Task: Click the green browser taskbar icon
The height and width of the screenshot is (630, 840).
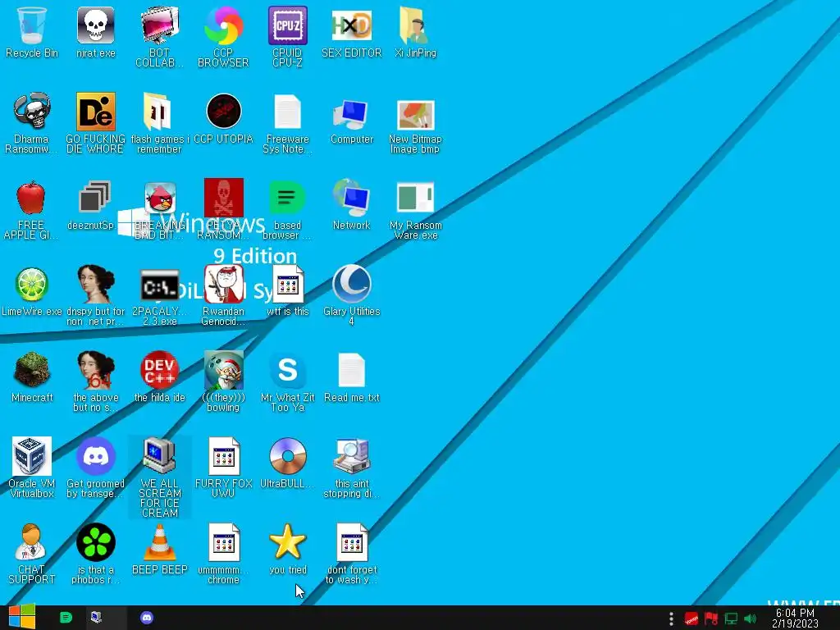Action: [x=66, y=618]
